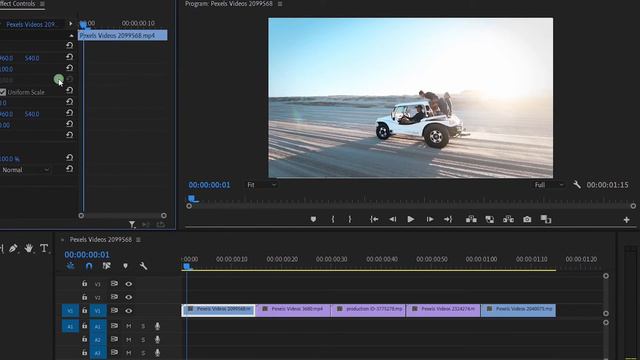This screenshot has width=640, height=360.
Task: Open Program monitor settings wrench
Action: pyautogui.click(x=577, y=185)
